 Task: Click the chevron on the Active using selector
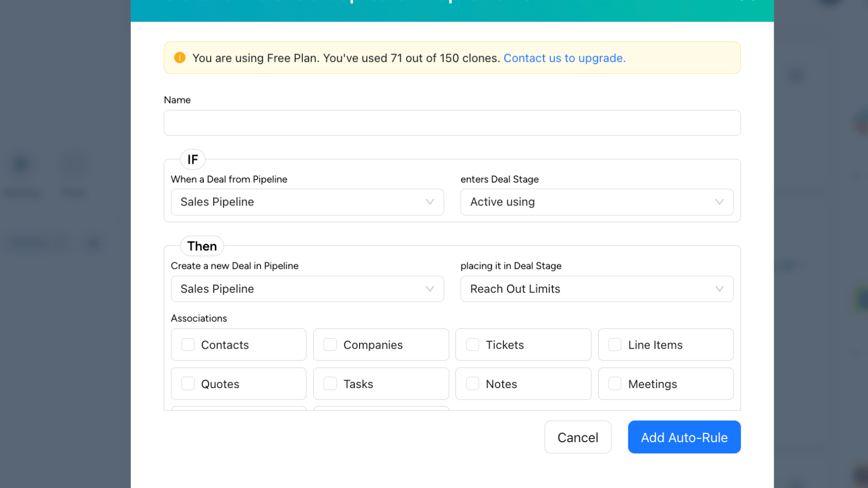pyautogui.click(x=719, y=202)
